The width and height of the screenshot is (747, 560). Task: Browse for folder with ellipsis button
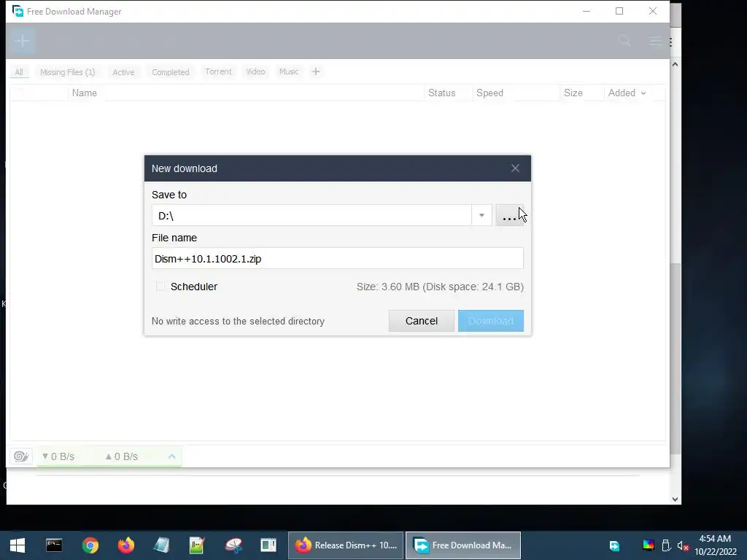tap(509, 216)
